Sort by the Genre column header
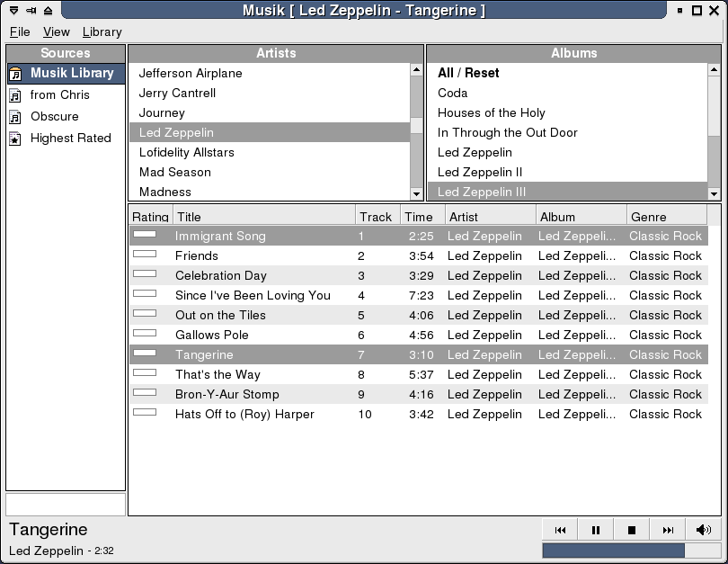728x564 pixels. [667, 217]
